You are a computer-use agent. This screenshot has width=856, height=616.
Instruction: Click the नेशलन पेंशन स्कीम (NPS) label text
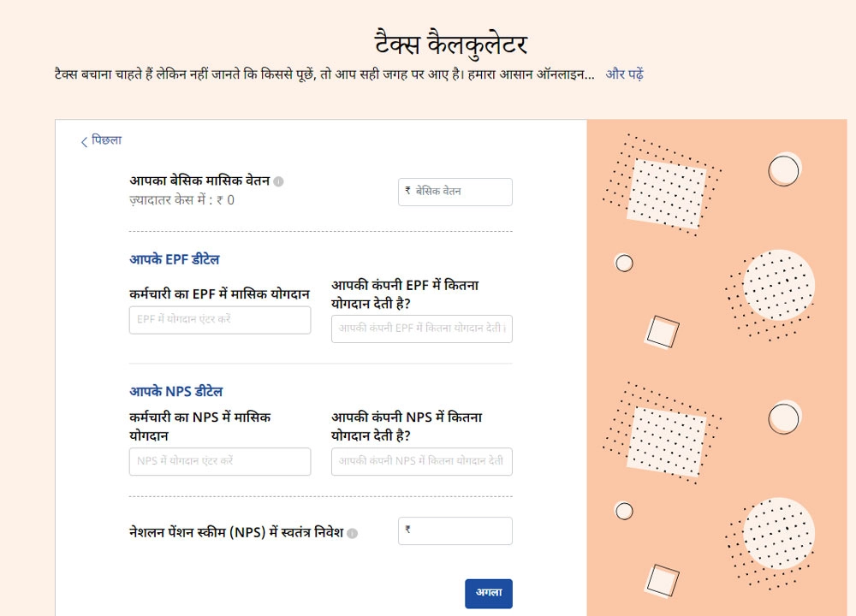click(x=235, y=532)
